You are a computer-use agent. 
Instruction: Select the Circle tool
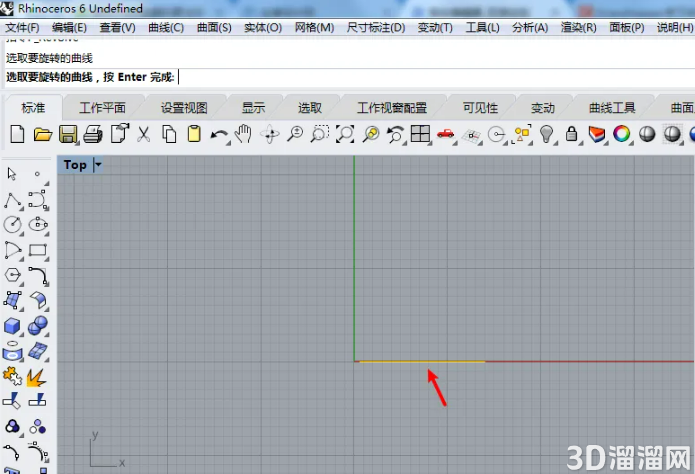click(12, 224)
